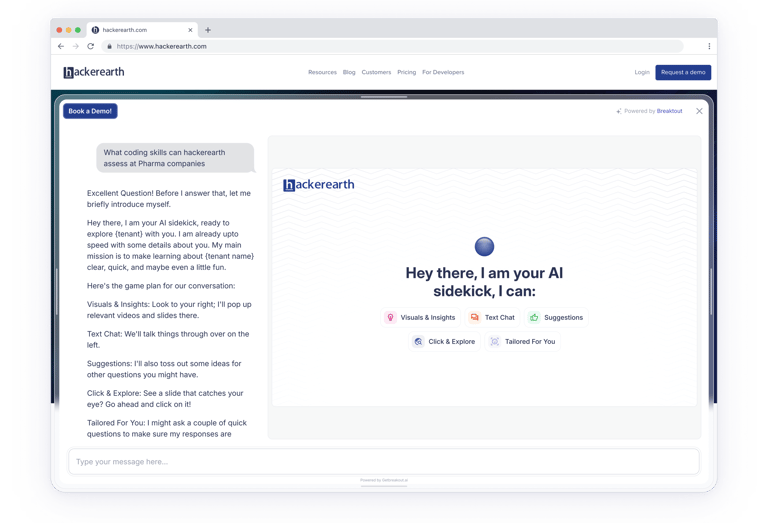
Task: Close the AI sidekick panel with X
Action: (x=699, y=111)
